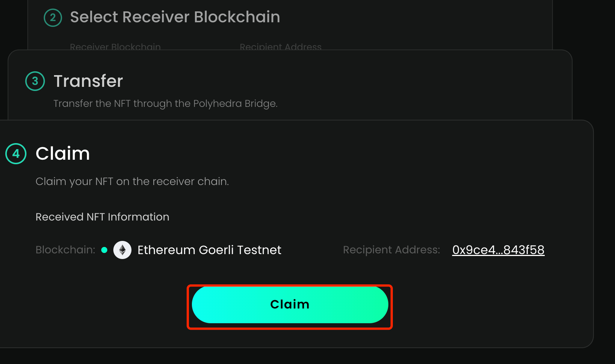Click the green Claim button
The height and width of the screenshot is (364, 615).
(290, 305)
